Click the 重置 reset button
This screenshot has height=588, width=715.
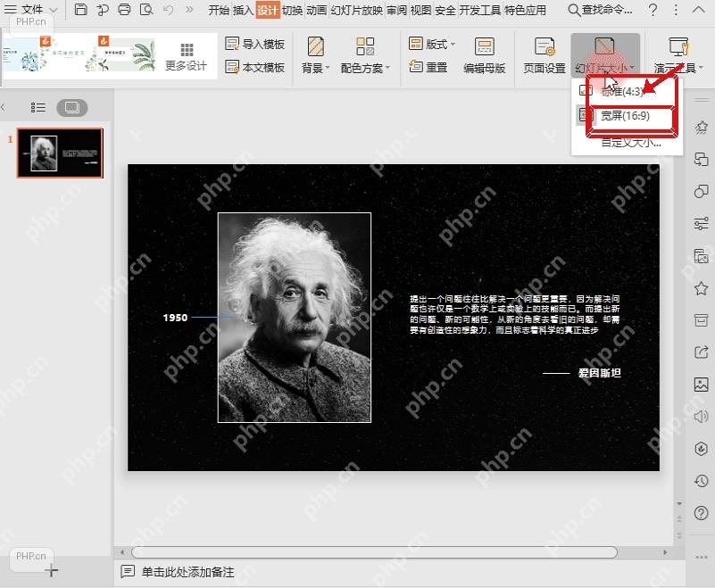[x=428, y=67]
